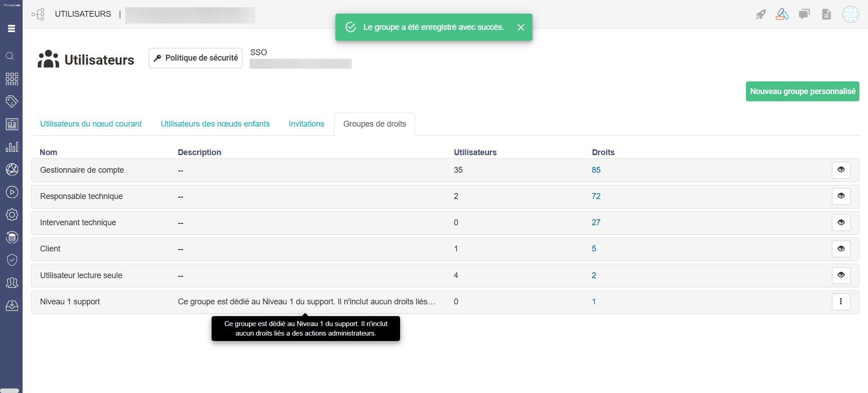Click the rocket icon in the header
The image size is (868, 393).
pyautogui.click(x=761, y=14)
